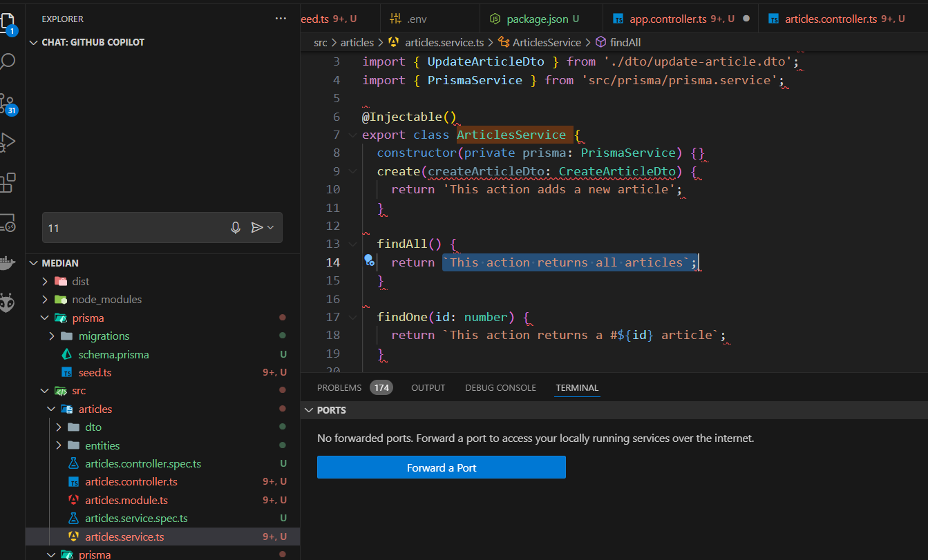This screenshot has width=928, height=560.
Task: Open the Docker view
Action: click(7, 263)
